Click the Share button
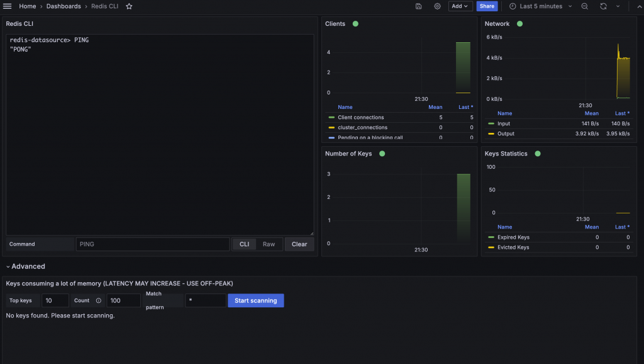Viewport: 644px width, 364px height. [x=487, y=6]
